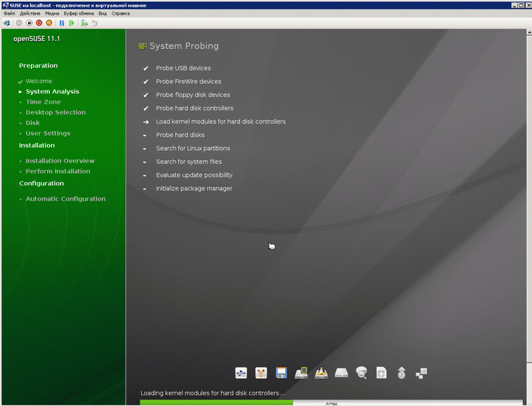Click the floppy disk stage icon
The image size is (532, 406).
tap(281, 373)
